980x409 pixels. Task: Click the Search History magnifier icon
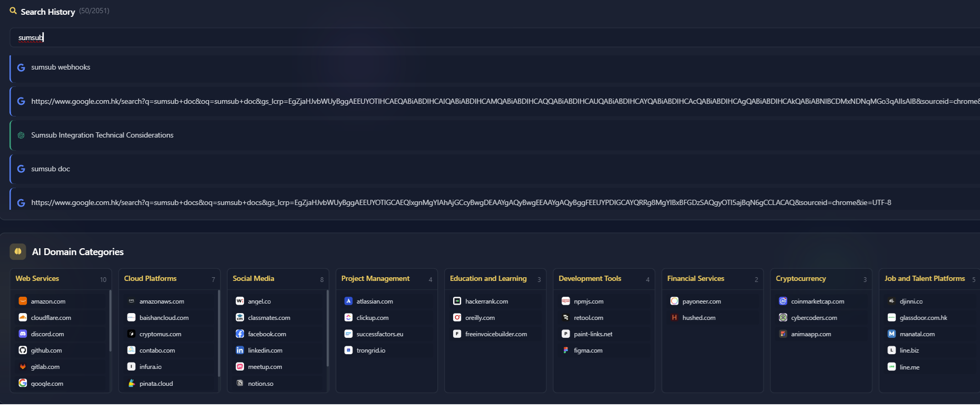tap(13, 11)
